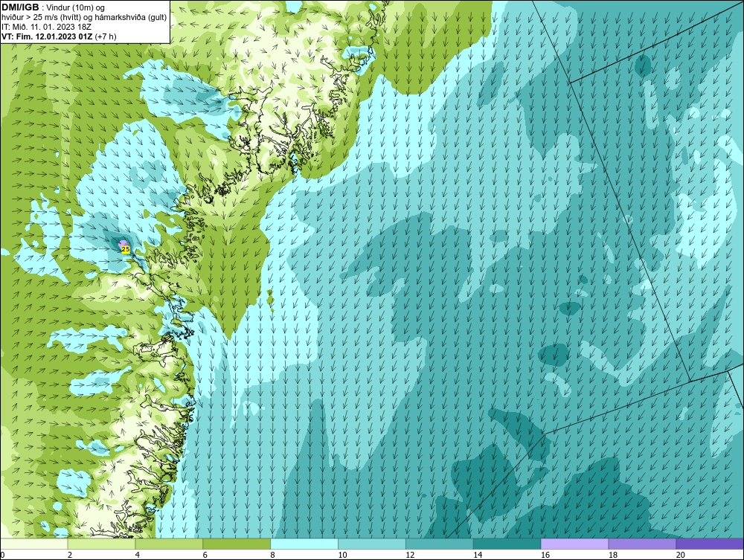Select the 16–18 m/s lavender swatch
This screenshot has width=744, height=560.
pyautogui.click(x=574, y=544)
